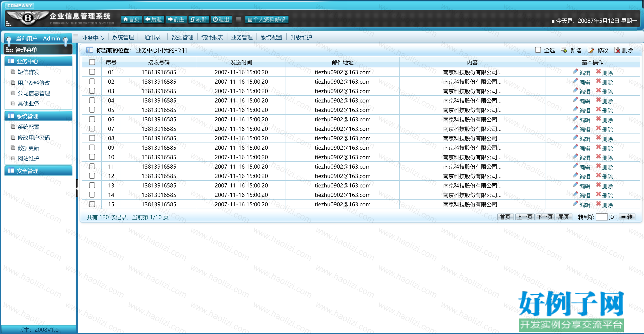Click the edit pencil icon in row 03
The image size is (644, 334).
[576, 90]
